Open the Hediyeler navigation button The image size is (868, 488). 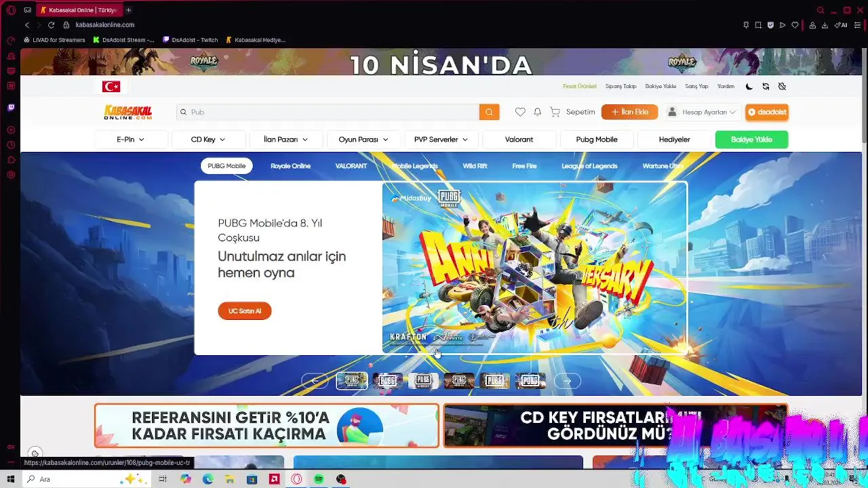pos(674,139)
